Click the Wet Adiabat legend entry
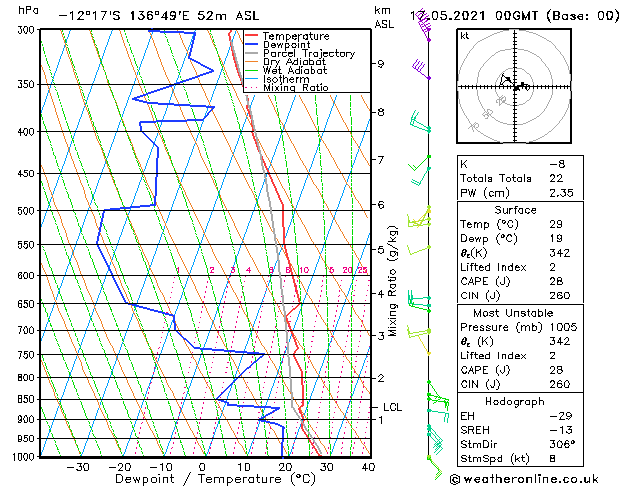The image size is (629, 486). click(286, 71)
